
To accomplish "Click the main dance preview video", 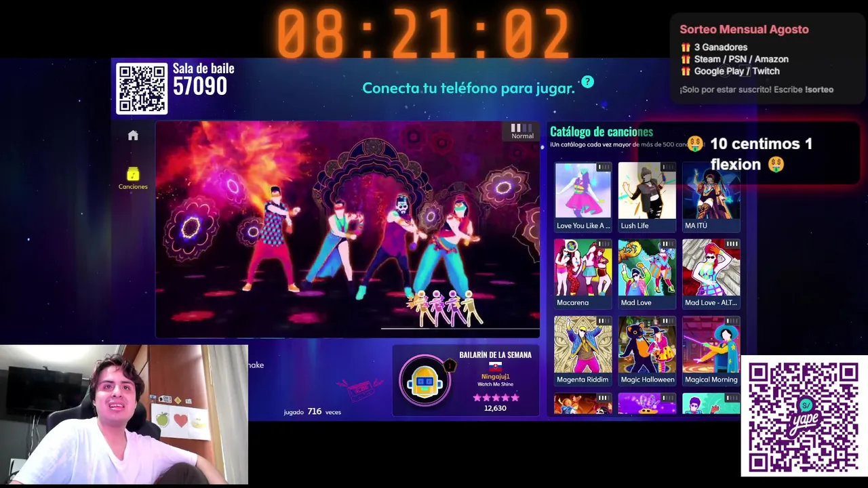I will (347, 229).
